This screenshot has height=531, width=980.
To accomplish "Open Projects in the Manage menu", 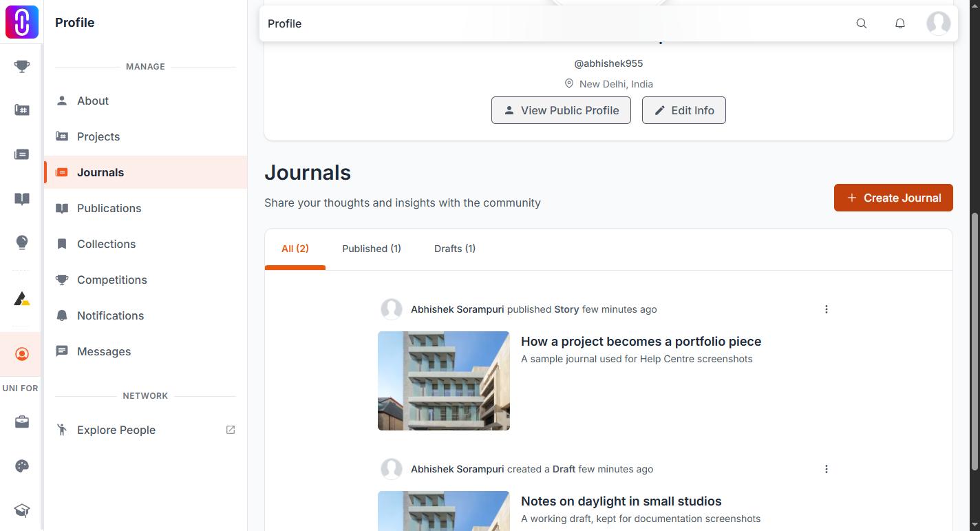I will click(145, 136).
